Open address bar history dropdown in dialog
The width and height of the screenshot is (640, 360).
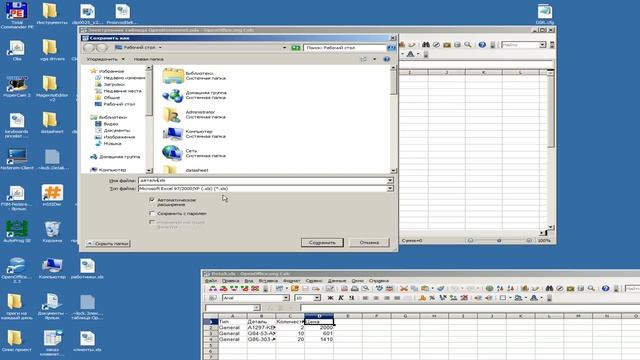click(284, 48)
